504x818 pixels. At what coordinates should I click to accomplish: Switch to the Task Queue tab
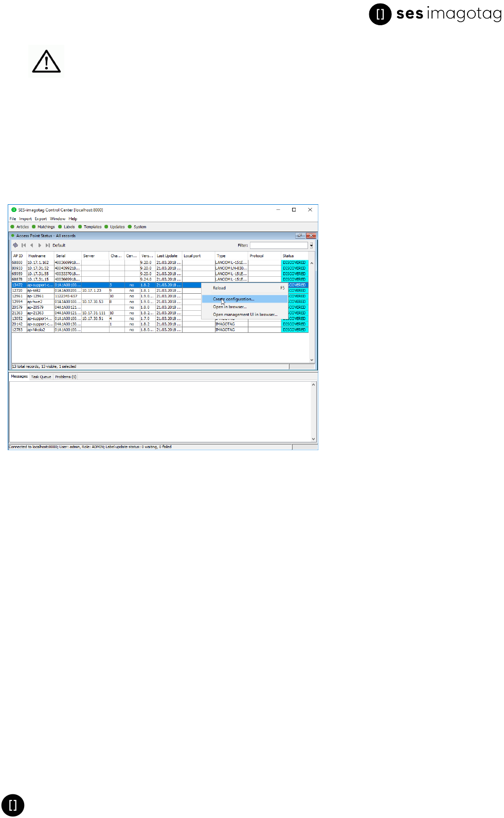click(x=41, y=377)
